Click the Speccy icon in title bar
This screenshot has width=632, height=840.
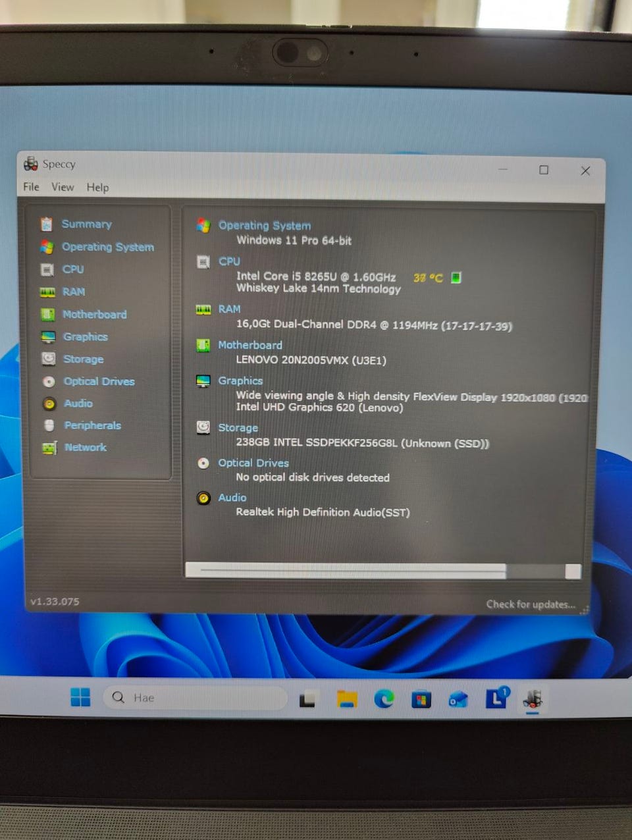point(31,163)
